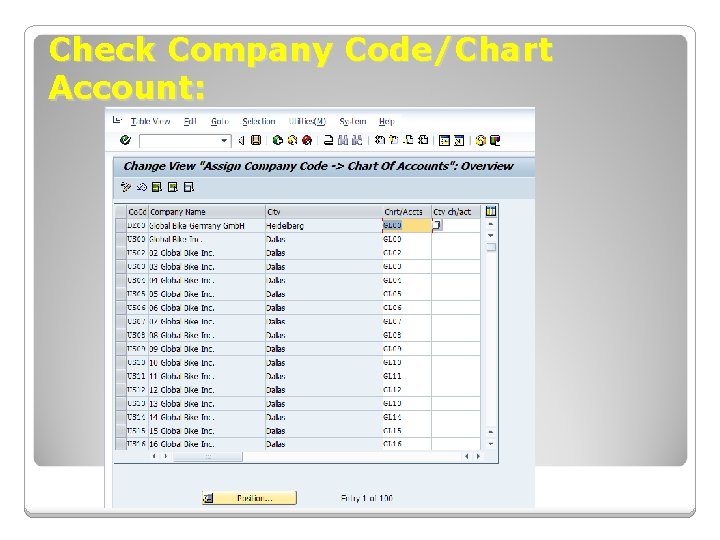Screen dimensions: 720x540
Task: Click the Heidelberg city cell
Action: click(324, 225)
